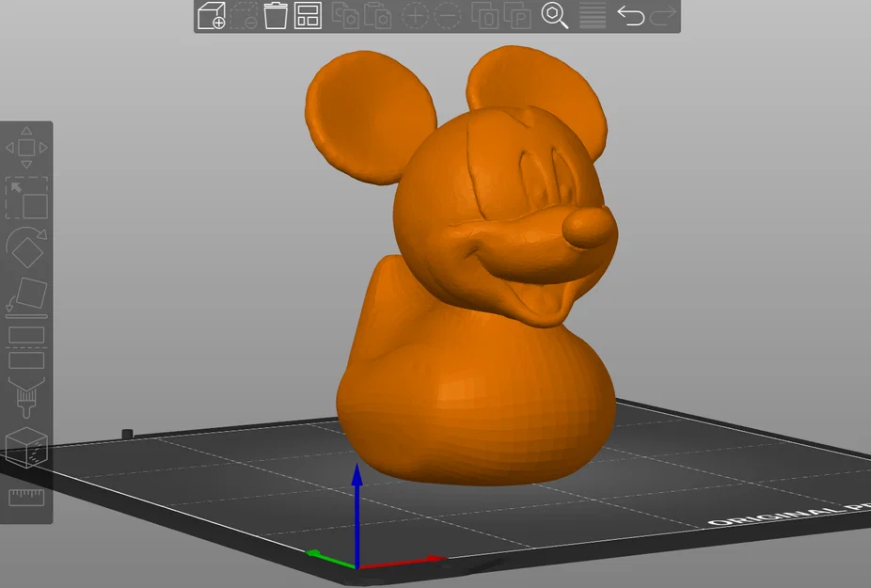Click the Paste icon in top toolbar

(x=377, y=16)
